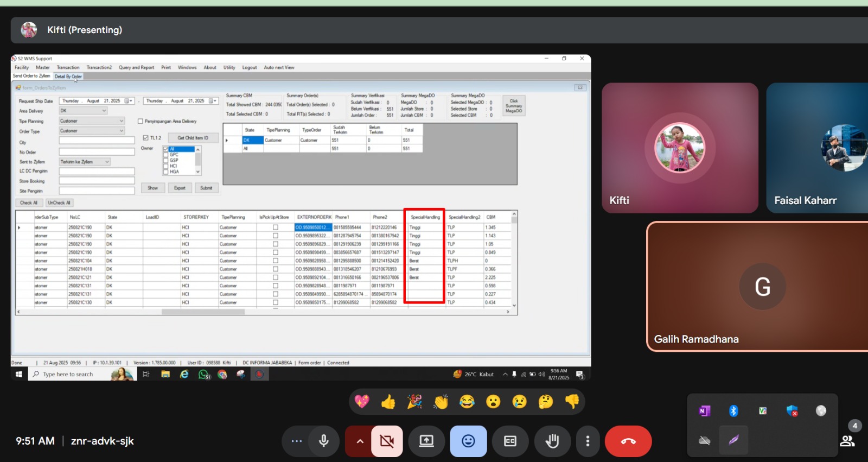Open the Area Delivery dropdown
The width and height of the screenshot is (868, 462).
pos(104,111)
